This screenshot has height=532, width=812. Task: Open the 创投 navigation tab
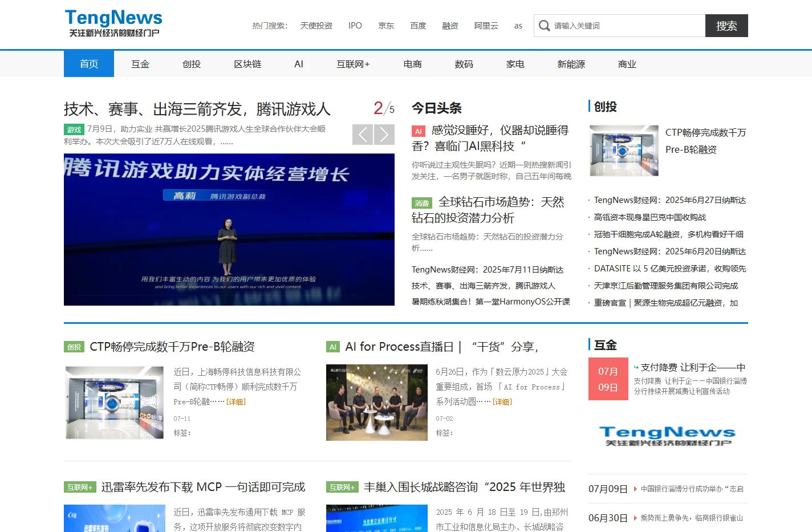(x=192, y=64)
